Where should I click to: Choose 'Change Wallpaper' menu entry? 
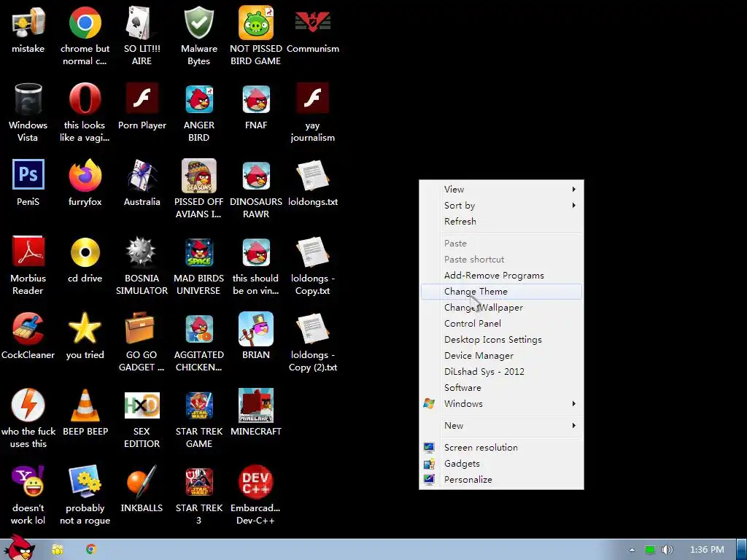coord(501,308)
